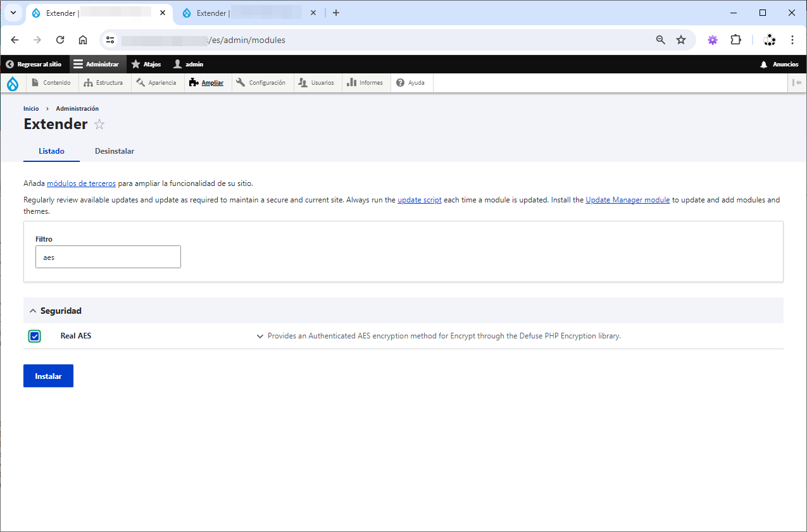The image size is (807, 532).
Task: Open the Extensions puzzle icon
Action: 735,40
